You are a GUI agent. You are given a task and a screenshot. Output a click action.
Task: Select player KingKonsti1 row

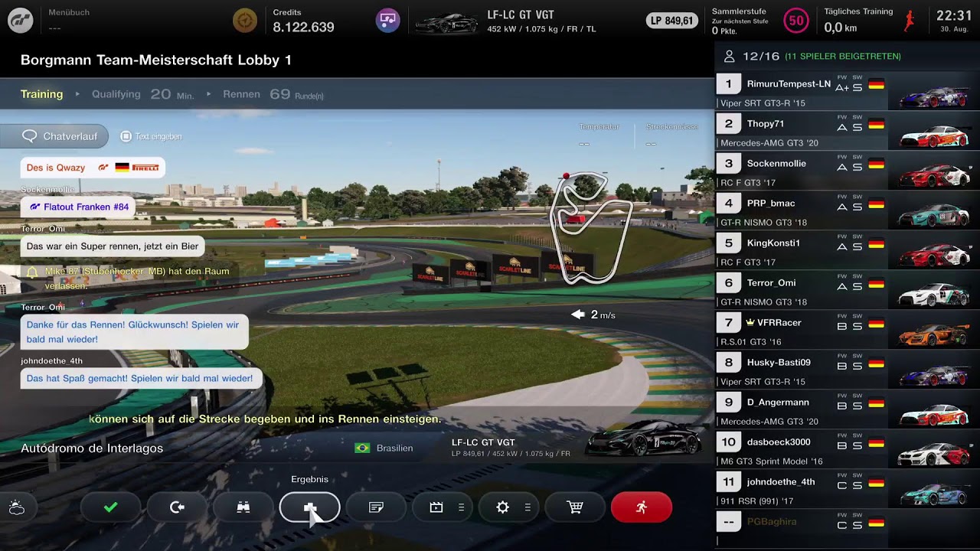848,250
